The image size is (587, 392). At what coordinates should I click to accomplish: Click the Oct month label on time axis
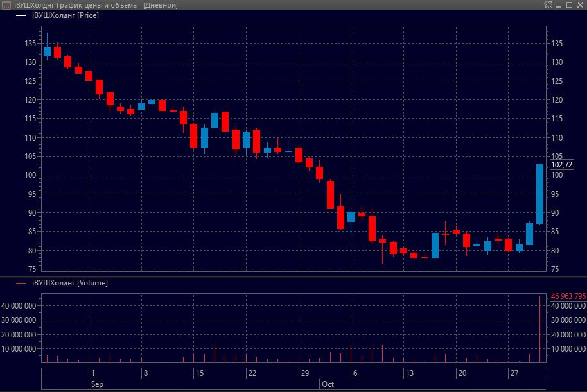click(x=328, y=384)
